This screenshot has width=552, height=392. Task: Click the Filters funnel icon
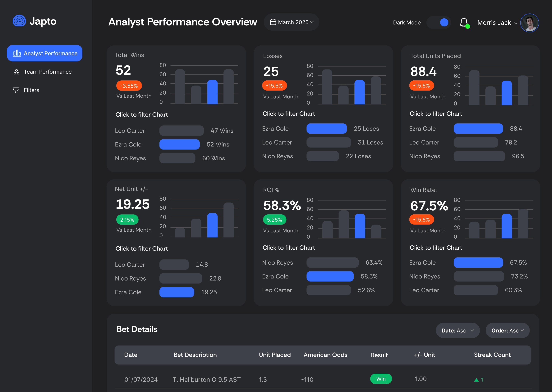point(16,90)
